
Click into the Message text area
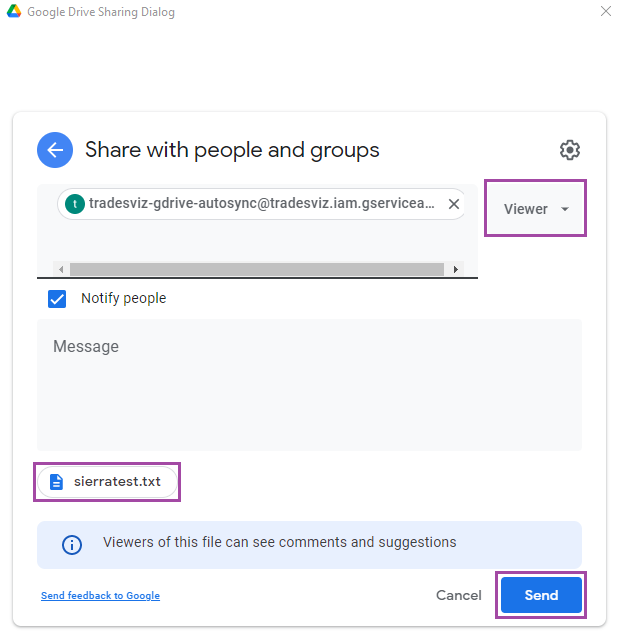[x=309, y=385]
